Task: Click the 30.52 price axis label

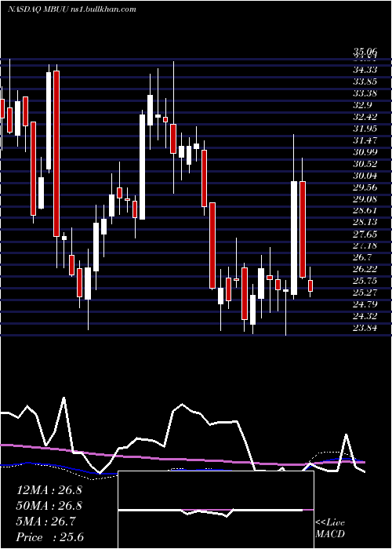Action: [x=365, y=164]
